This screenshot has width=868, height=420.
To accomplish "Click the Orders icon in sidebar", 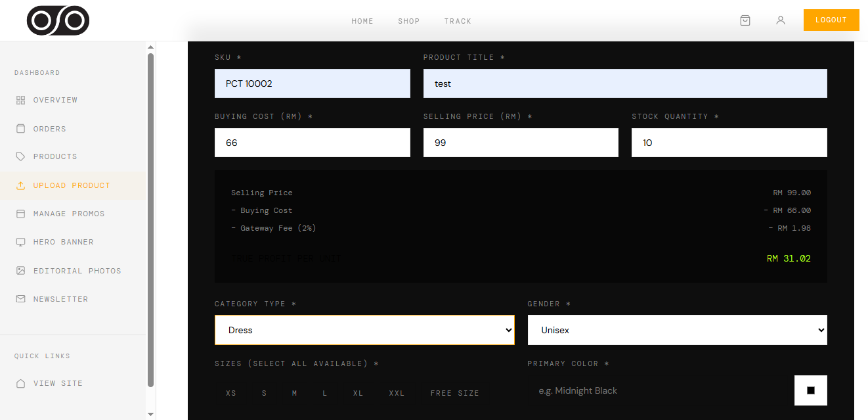I will coord(20,129).
